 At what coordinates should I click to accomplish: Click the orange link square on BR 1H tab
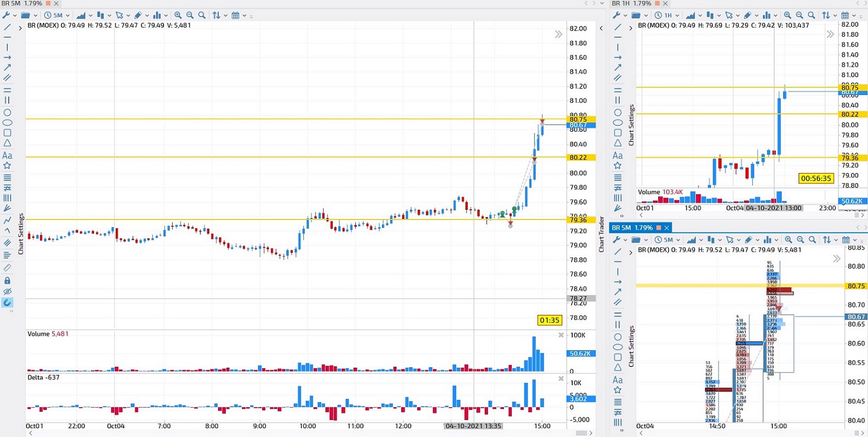click(x=658, y=3)
